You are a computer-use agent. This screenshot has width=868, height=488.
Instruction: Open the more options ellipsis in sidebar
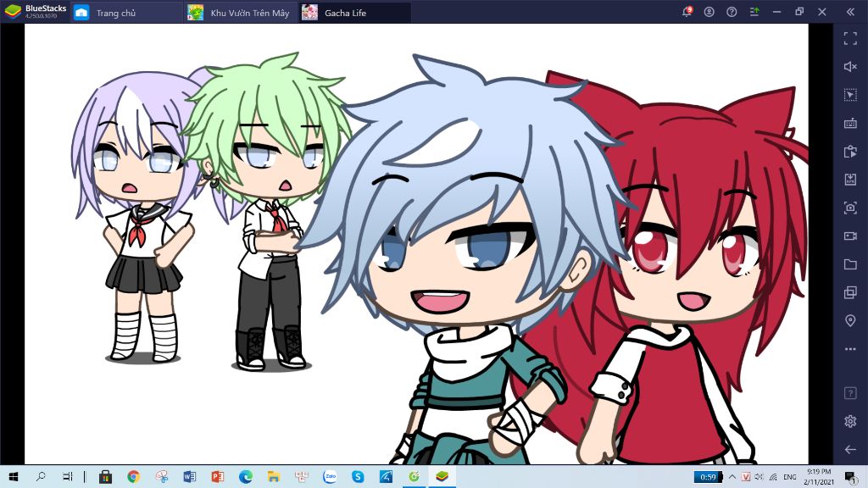[850, 348]
